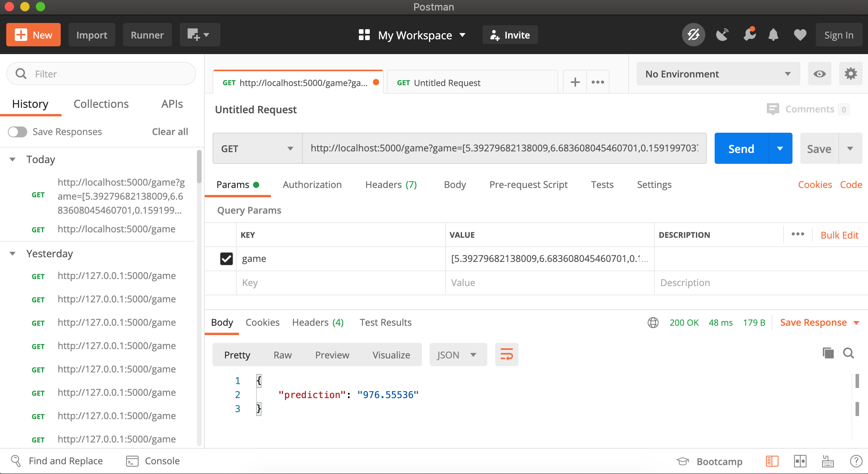Screen dimensions: 868x474
Task: Toggle the Save Responses switch
Action: pos(18,132)
